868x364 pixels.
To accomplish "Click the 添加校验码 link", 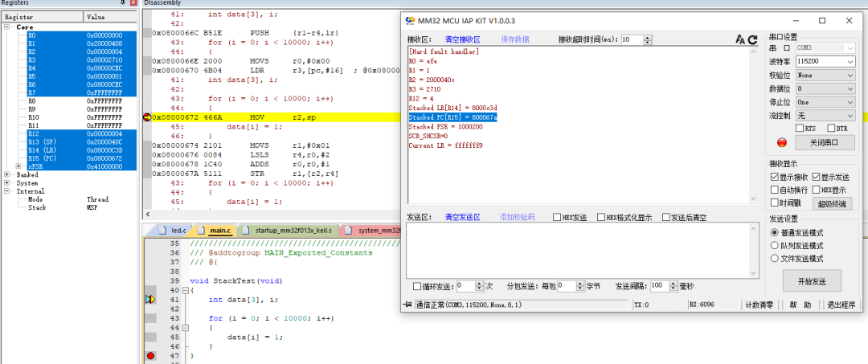I will (517, 218).
